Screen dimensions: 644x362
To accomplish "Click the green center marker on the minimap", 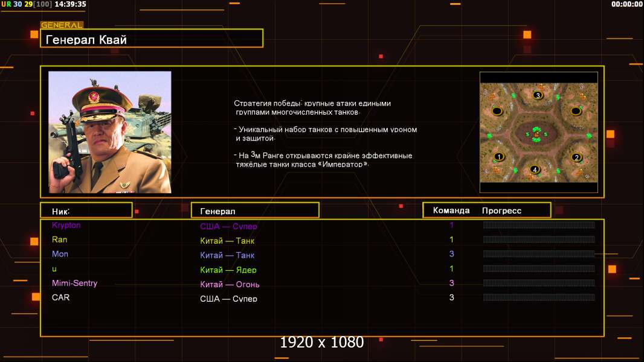I will [536, 134].
